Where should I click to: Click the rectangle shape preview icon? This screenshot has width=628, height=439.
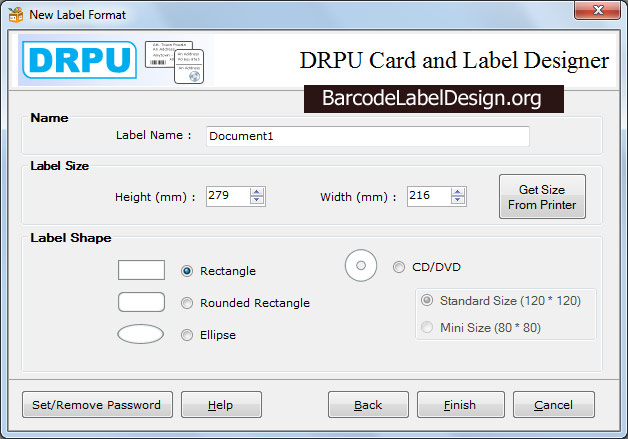141,270
